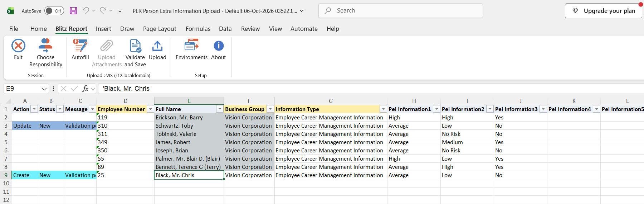The image size is (644, 204).
Task: Click the formula bar cancel X
Action: 64,89
